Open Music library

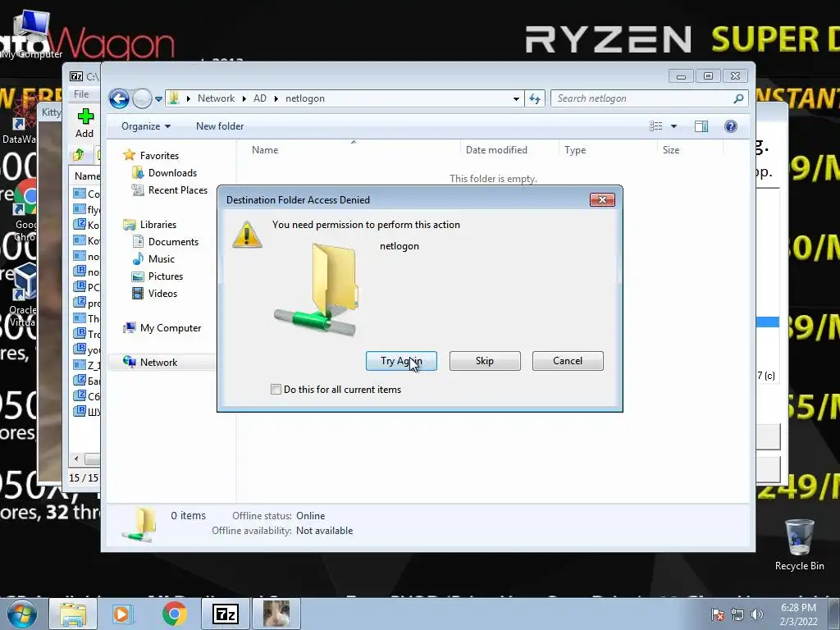pos(162,258)
